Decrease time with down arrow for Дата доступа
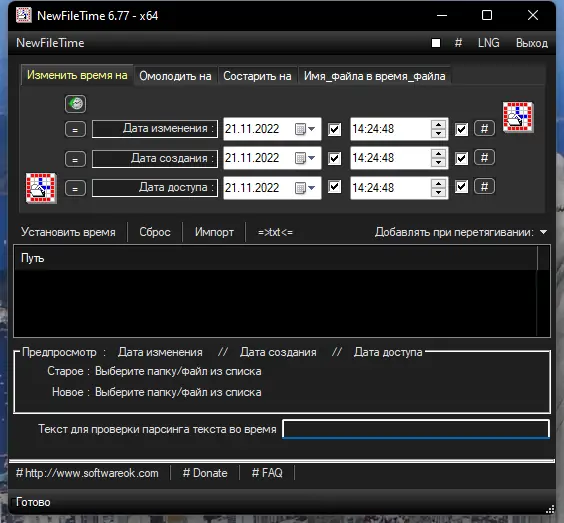The height and width of the screenshot is (523, 564). (x=438, y=192)
